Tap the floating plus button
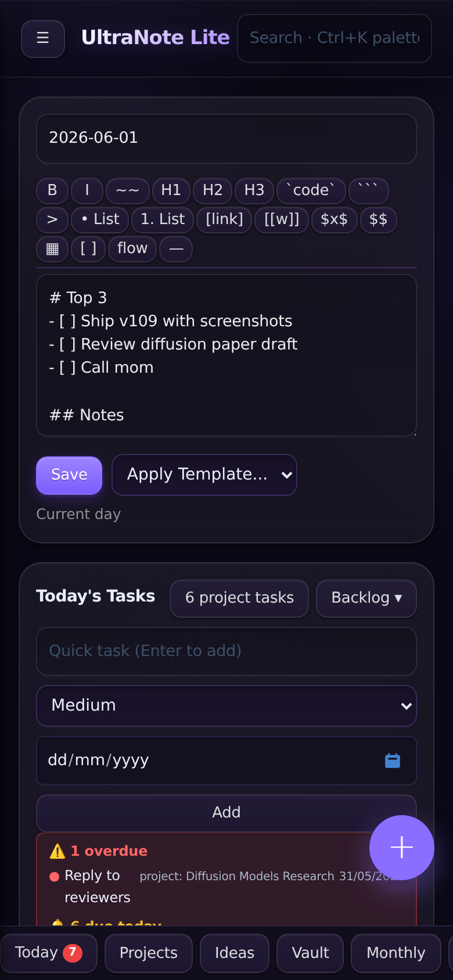The image size is (453, 980). [402, 848]
